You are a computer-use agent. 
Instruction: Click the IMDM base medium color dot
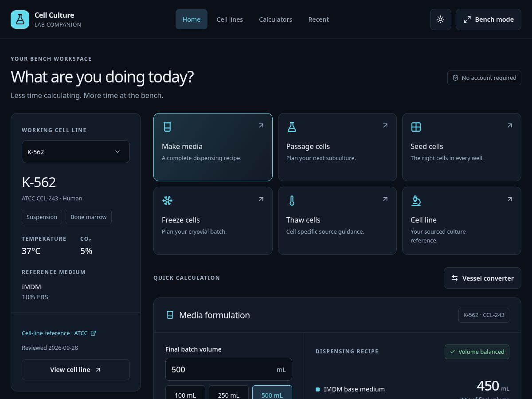click(317, 389)
